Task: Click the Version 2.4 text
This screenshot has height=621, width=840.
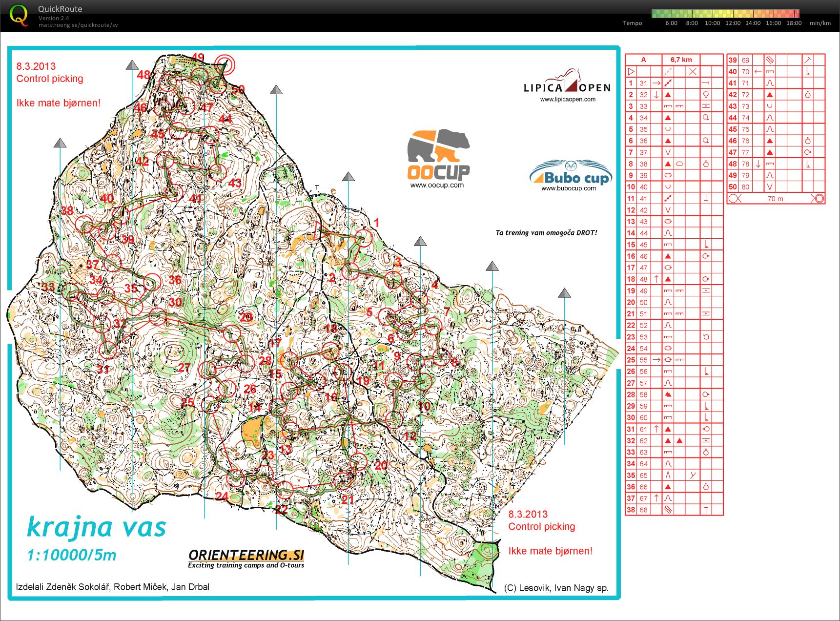Action: (54, 18)
